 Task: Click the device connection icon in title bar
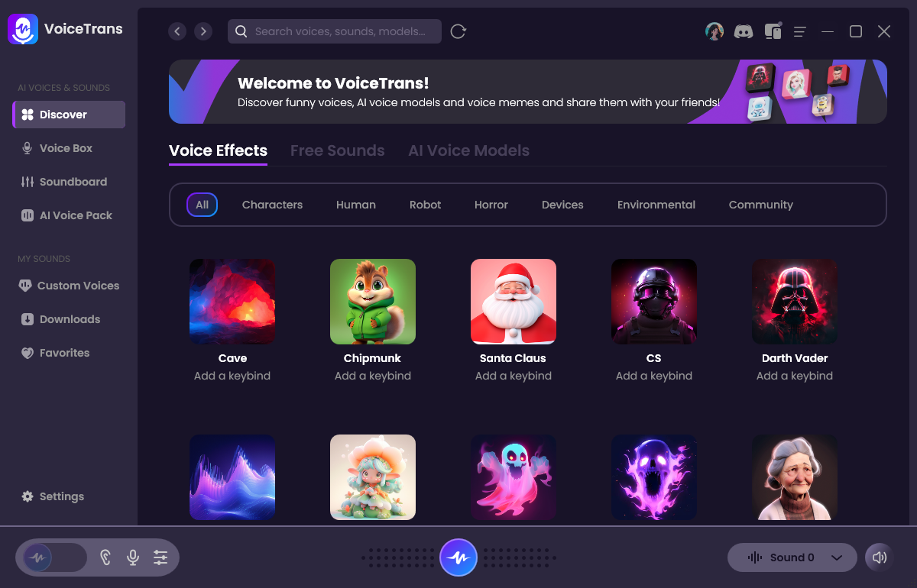coord(773,31)
